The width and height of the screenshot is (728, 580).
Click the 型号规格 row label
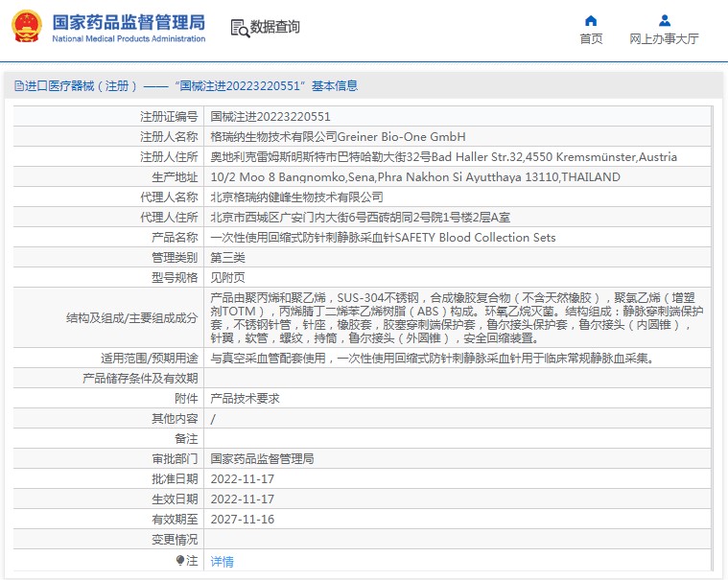(x=175, y=277)
